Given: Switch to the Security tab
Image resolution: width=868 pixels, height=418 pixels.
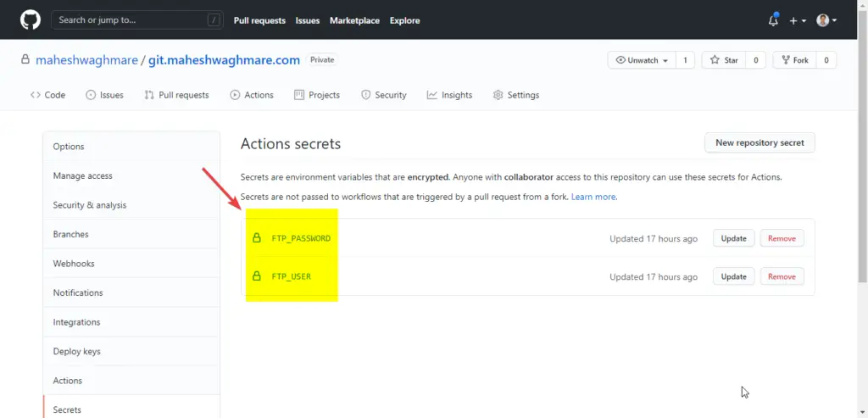Looking at the screenshot, I should point(384,95).
